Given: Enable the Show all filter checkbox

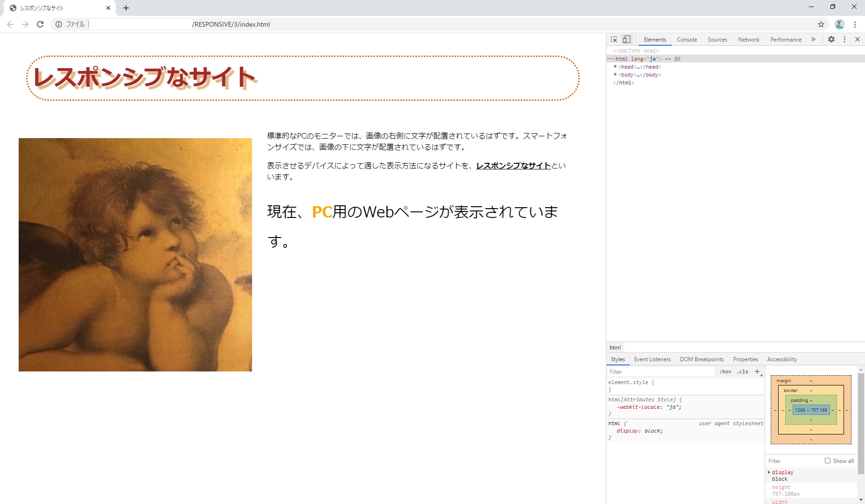Looking at the screenshot, I should pos(827,461).
